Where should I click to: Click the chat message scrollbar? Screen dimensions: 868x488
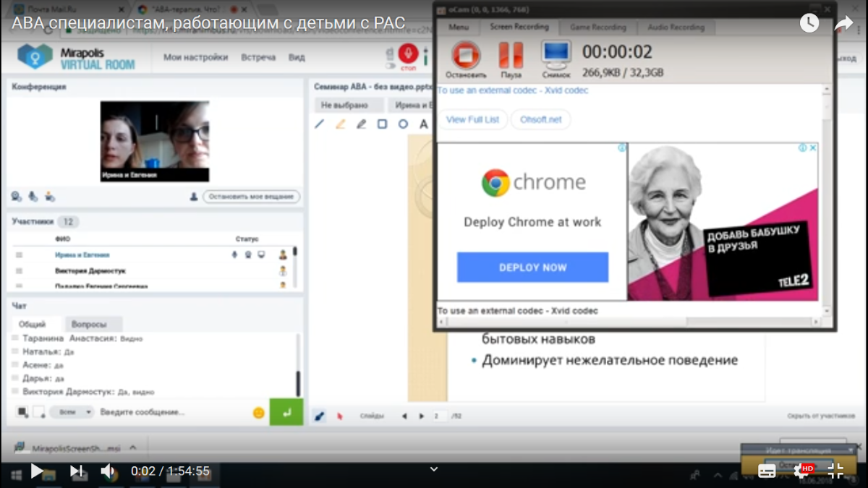(x=298, y=365)
